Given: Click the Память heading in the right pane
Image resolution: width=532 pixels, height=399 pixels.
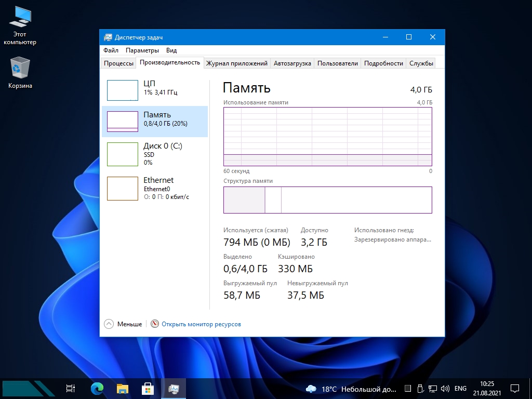Looking at the screenshot, I should (247, 88).
